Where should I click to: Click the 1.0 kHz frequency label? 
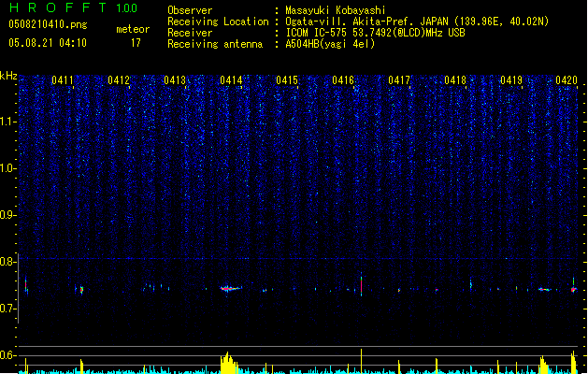pos(7,168)
